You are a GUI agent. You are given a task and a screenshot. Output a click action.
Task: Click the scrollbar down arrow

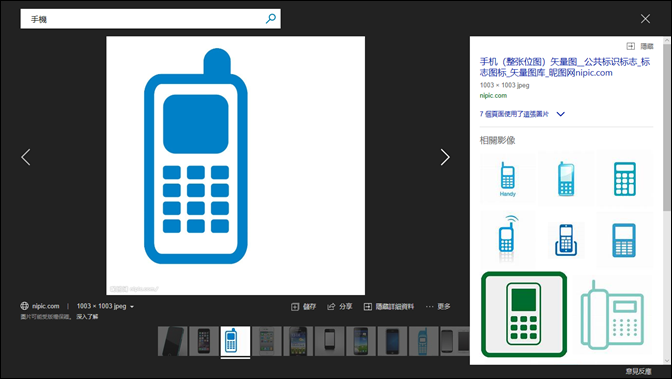click(x=667, y=361)
